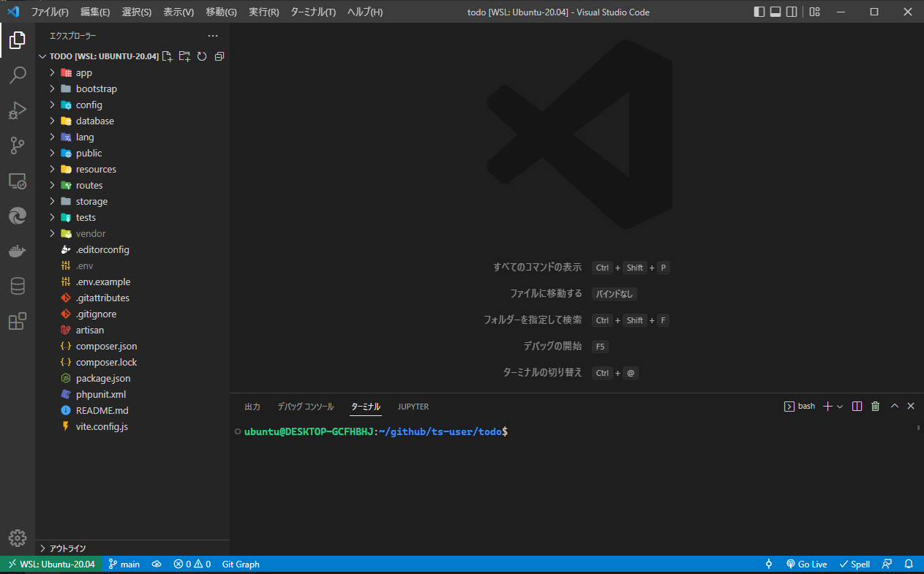
Task: Expand the vendor folder
Action: click(132, 233)
